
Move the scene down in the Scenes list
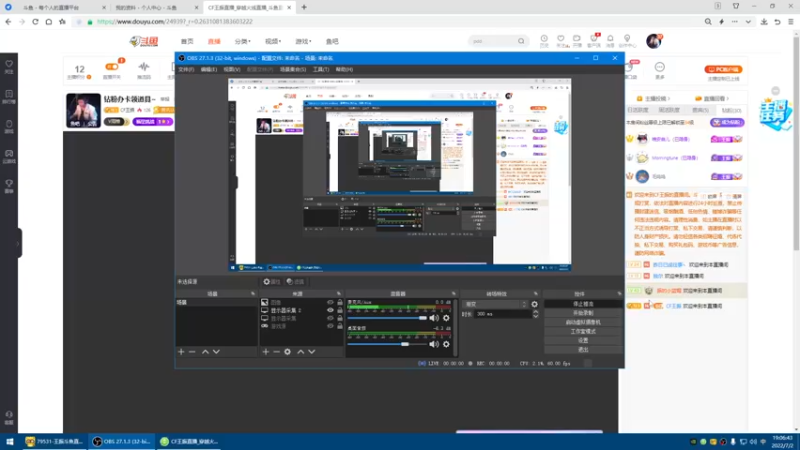216,352
